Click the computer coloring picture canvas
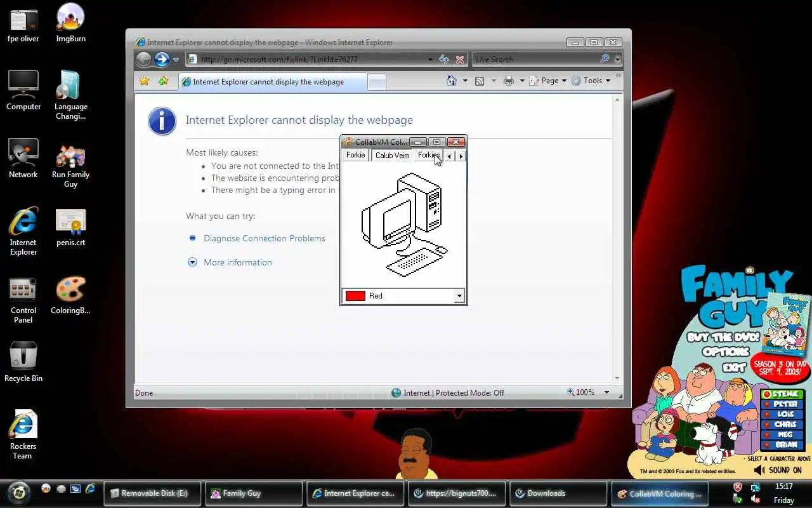 [403, 225]
